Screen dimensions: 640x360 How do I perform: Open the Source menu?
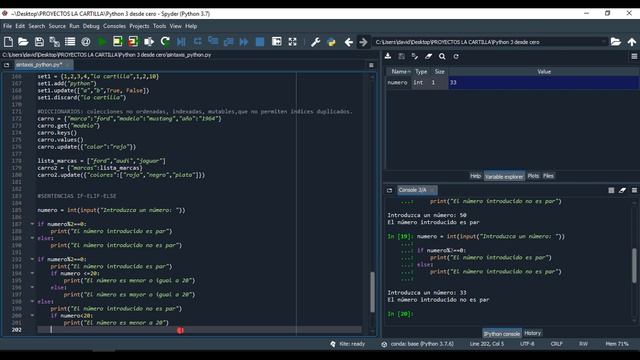[57, 26]
